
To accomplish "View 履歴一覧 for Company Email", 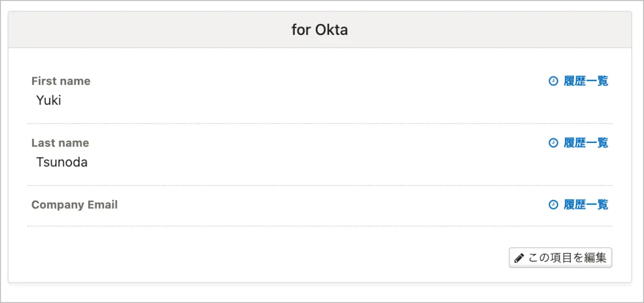I will [x=586, y=205].
